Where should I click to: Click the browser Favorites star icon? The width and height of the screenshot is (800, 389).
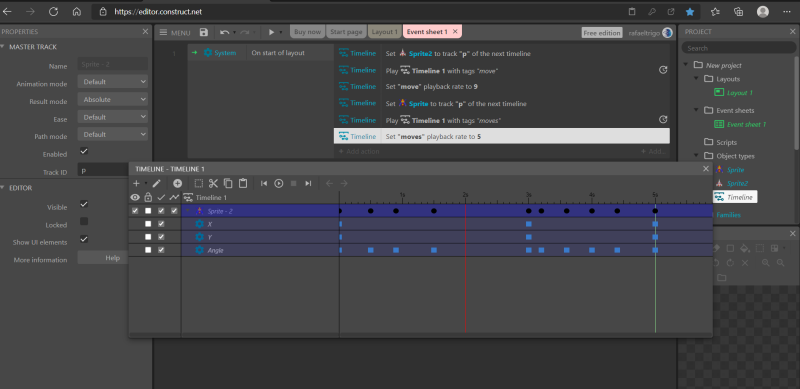(690, 11)
